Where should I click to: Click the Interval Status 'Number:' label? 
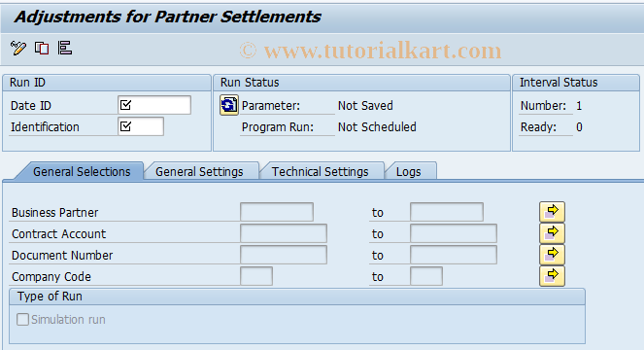tap(543, 106)
